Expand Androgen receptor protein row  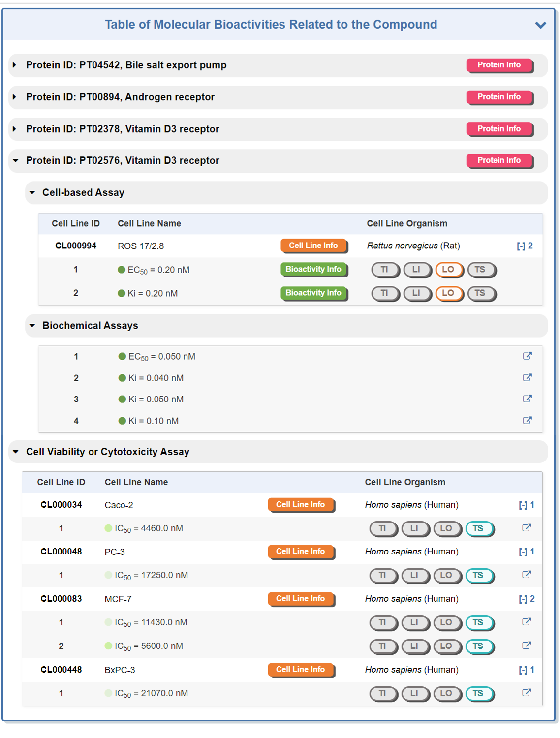pyautogui.click(x=15, y=97)
